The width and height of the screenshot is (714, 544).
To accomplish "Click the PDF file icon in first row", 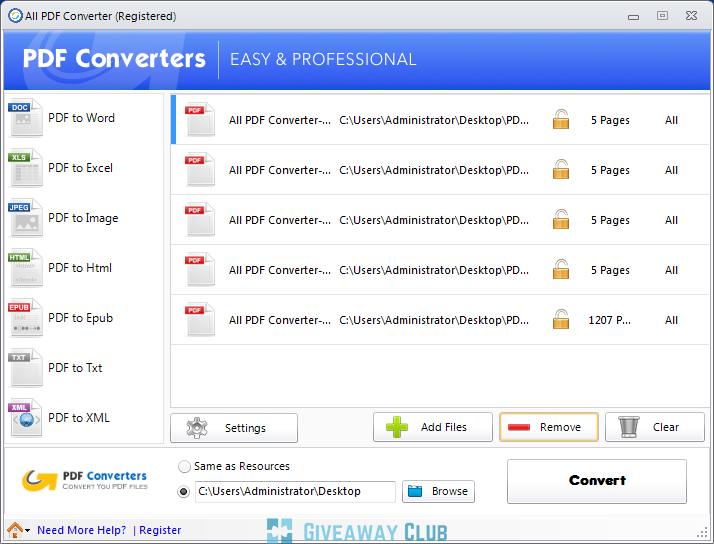I will pos(199,119).
